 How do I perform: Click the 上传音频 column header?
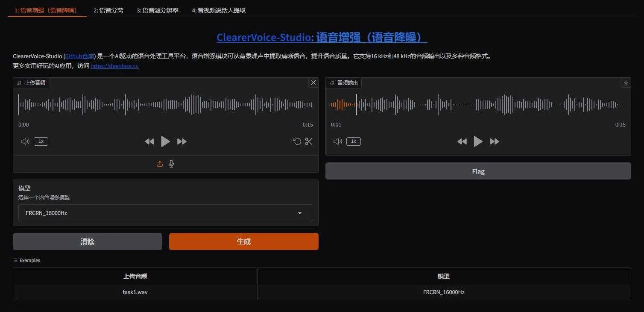(135, 277)
